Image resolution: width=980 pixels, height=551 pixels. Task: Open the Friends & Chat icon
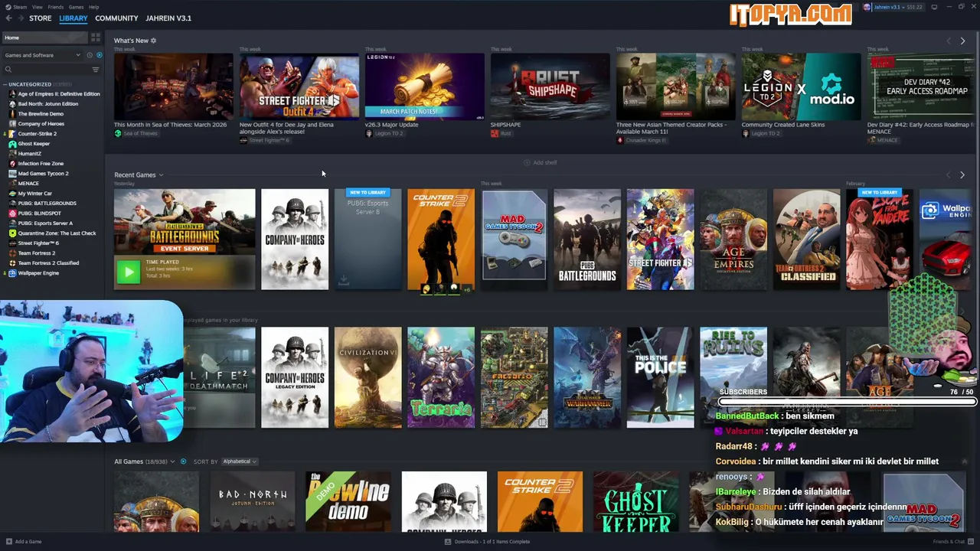pyautogui.click(x=969, y=542)
